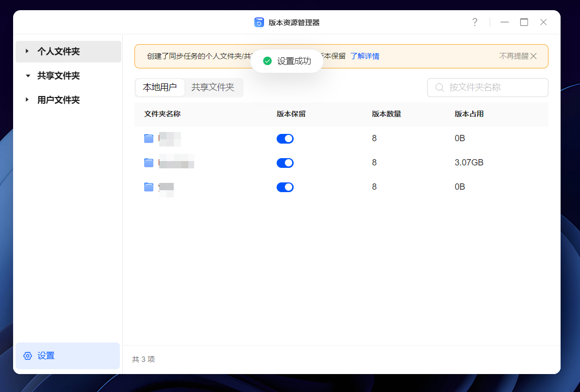Click the second row's folder icon
Screen dimensions: 580x392
(x=149, y=163)
